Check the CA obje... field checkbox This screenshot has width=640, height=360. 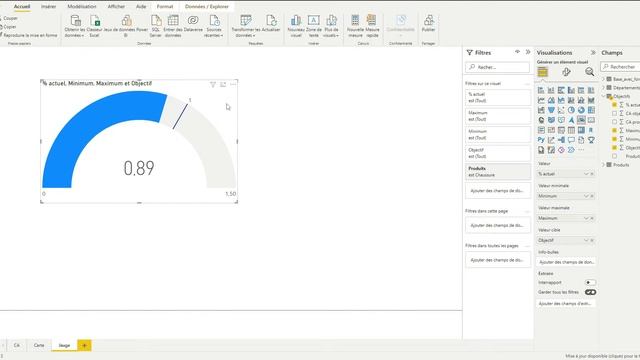pos(614,113)
